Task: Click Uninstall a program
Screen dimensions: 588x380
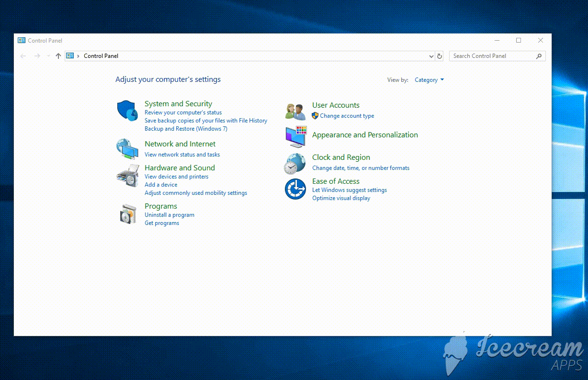Action: [170, 215]
